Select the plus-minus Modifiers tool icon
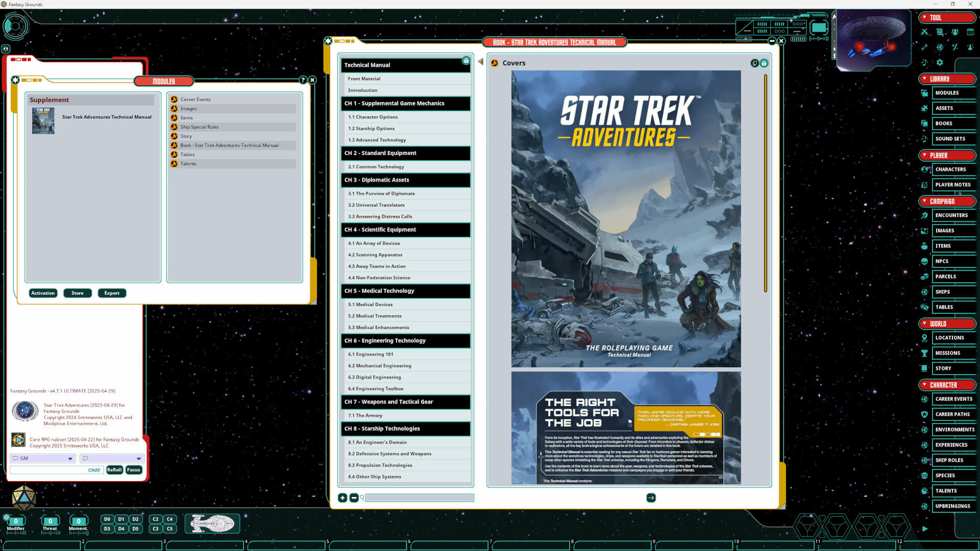This screenshot has width=980, height=551. coord(955,47)
